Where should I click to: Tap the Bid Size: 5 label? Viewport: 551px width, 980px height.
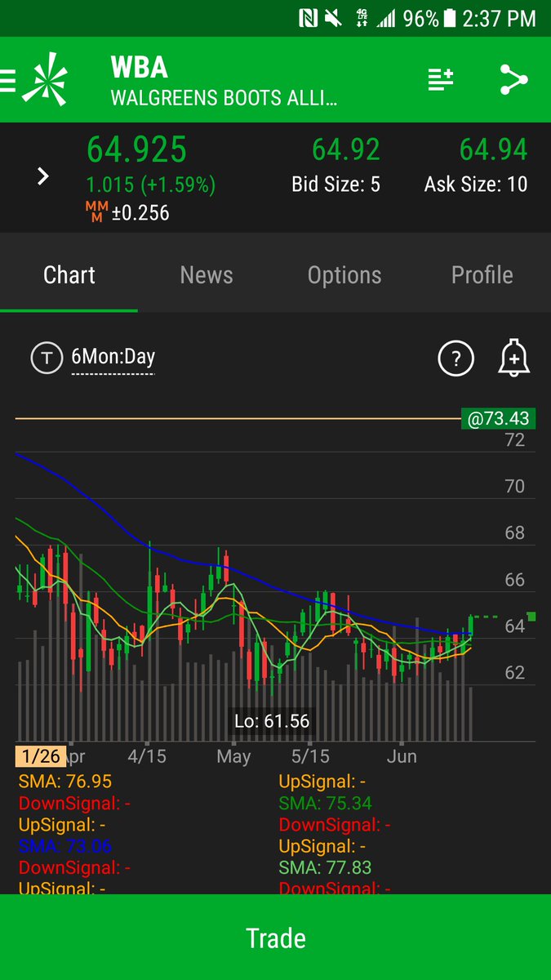point(335,185)
